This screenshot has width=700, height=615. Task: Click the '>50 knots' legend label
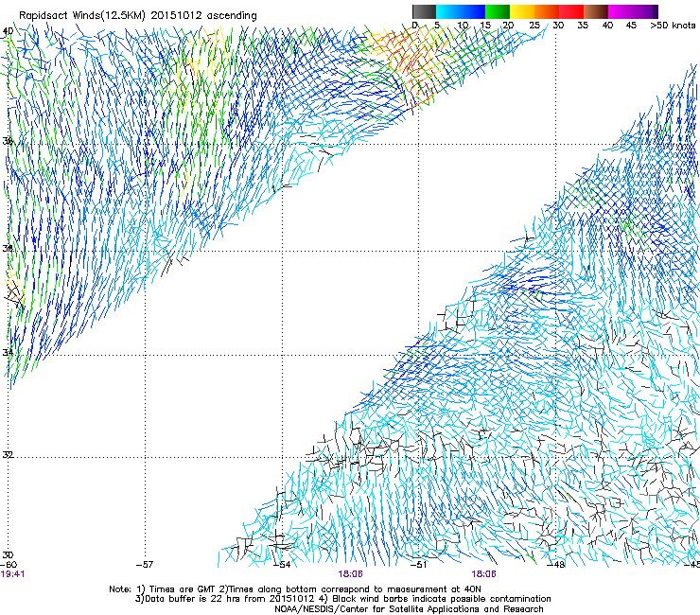[673, 26]
